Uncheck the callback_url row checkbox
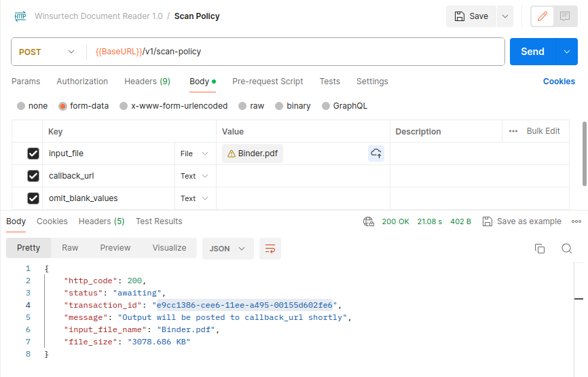The height and width of the screenshot is (377, 588). click(x=33, y=176)
